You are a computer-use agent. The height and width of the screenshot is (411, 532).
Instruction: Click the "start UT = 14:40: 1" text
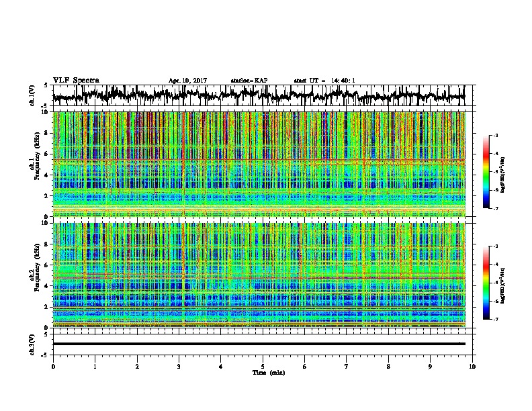[324, 81]
